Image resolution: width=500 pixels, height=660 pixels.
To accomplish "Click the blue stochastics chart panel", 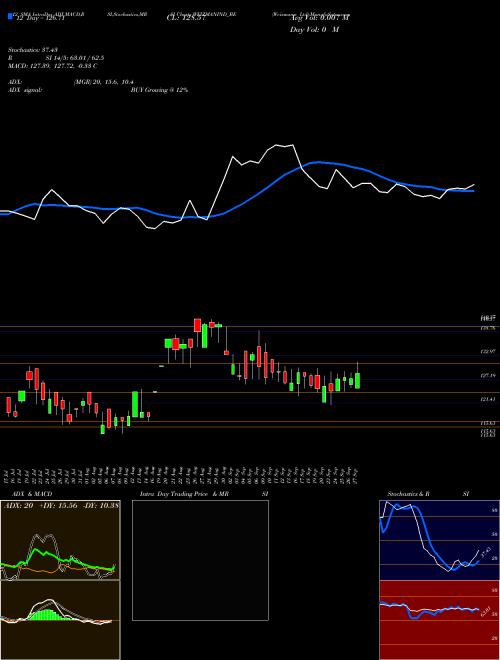I will pos(439,540).
